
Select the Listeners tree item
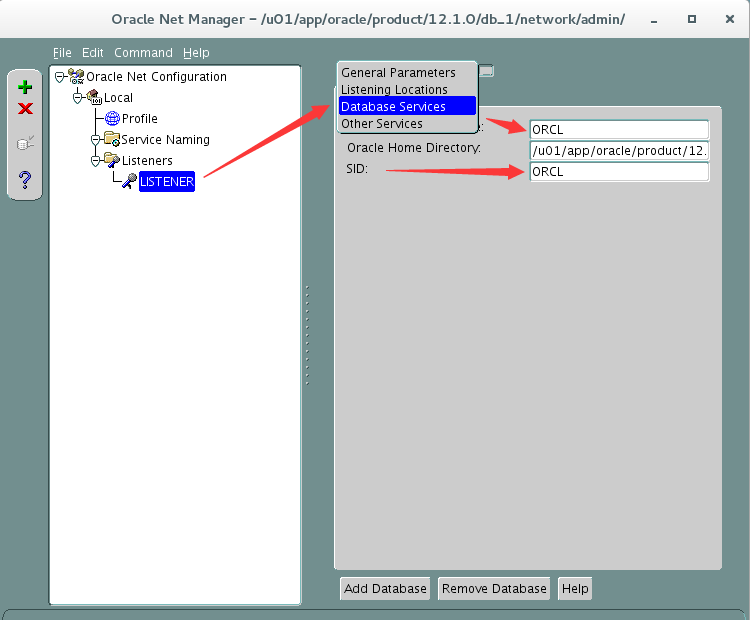pyautogui.click(x=147, y=161)
